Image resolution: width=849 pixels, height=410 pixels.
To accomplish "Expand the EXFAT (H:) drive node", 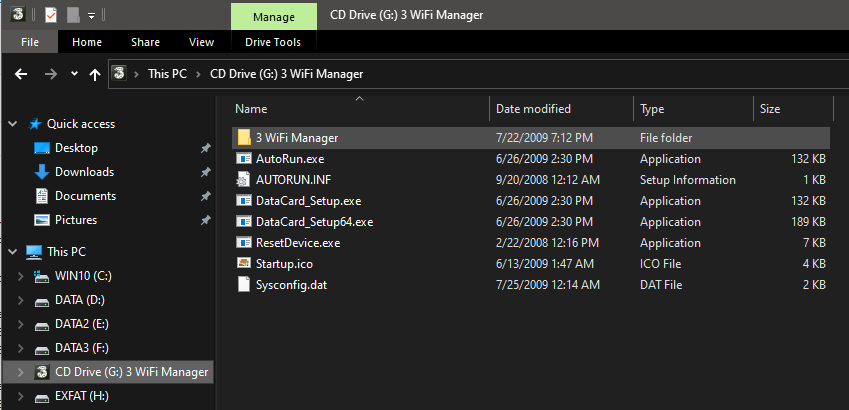I will coord(21,396).
